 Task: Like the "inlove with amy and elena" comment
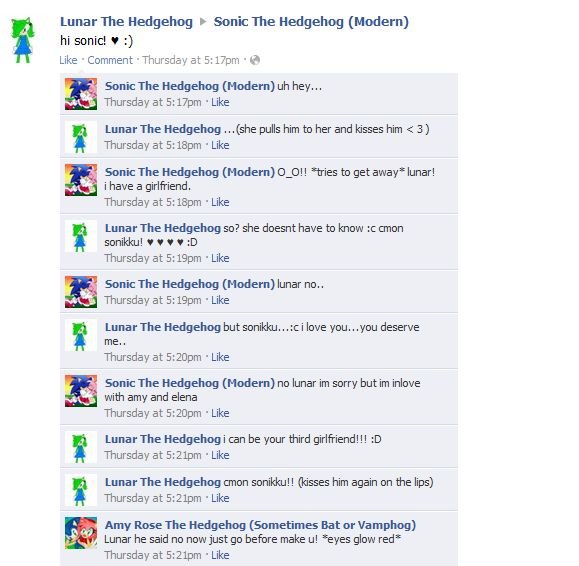pos(220,413)
